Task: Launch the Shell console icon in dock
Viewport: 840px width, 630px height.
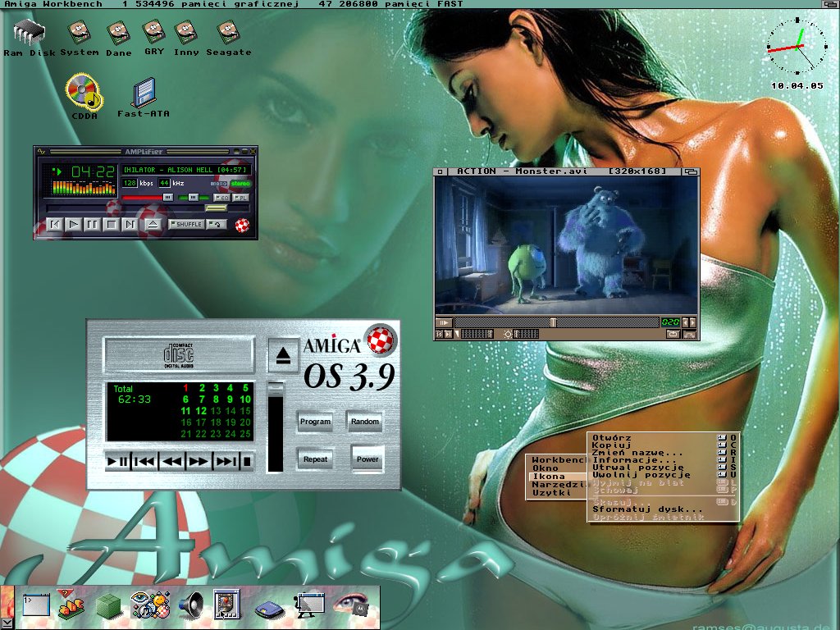Action: [36, 605]
